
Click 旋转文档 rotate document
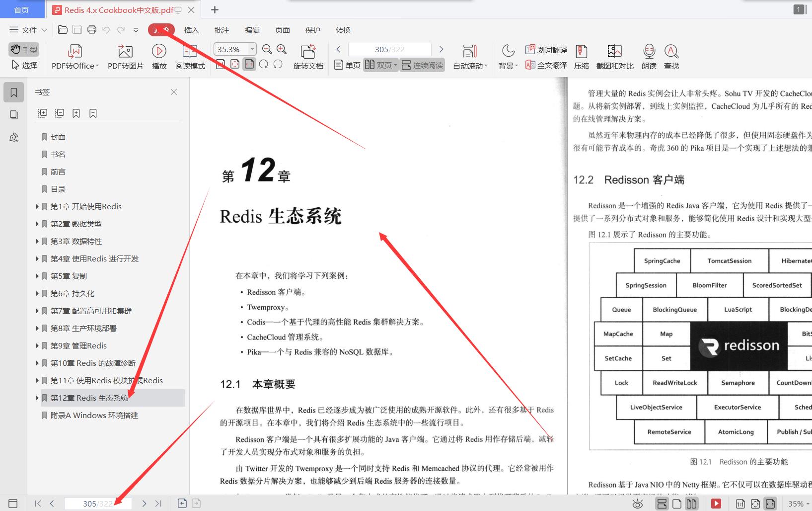pos(308,57)
